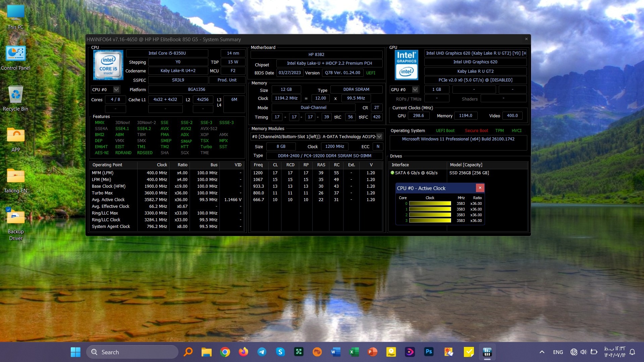Click the Windows Start button
This screenshot has height=362, width=644.
pos(75,352)
